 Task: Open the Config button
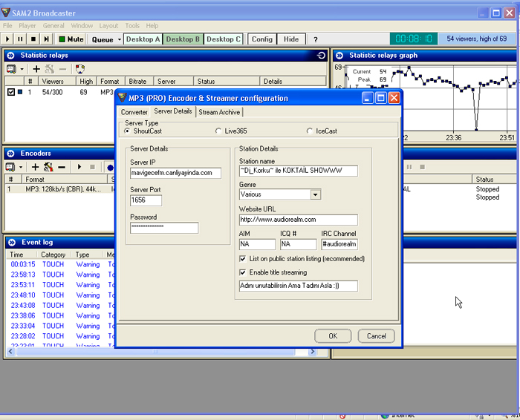coord(262,39)
